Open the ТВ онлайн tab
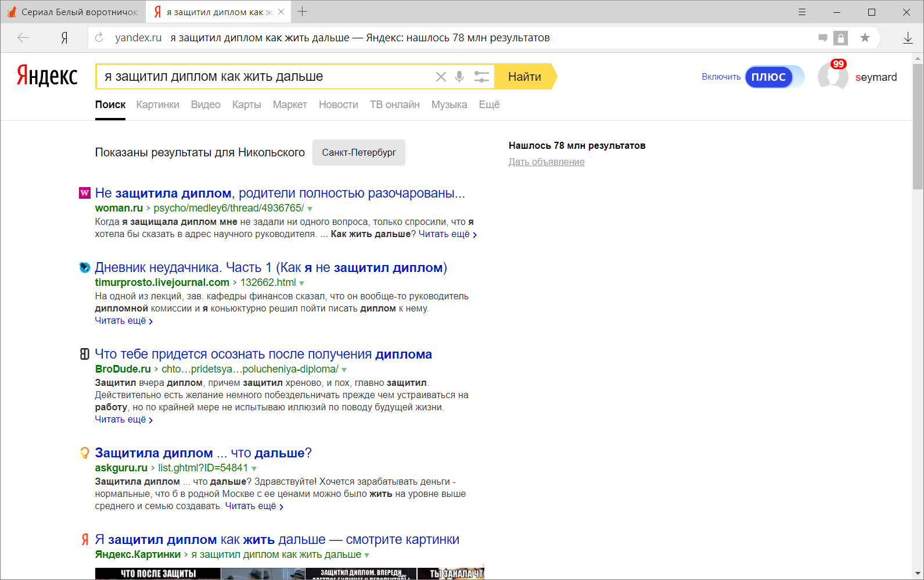 [x=395, y=105]
